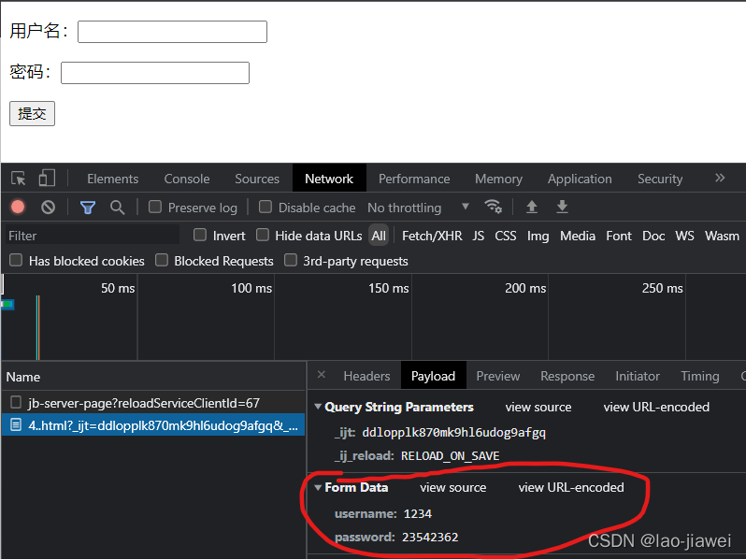Export HAR file download arrow icon
Viewport: 746px width, 560px height.
(562, 207)
